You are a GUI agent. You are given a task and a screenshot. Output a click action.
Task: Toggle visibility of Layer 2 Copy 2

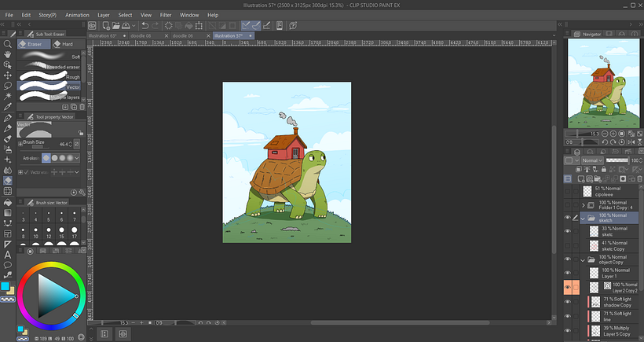pyautogui.click(x=567, y=287)
